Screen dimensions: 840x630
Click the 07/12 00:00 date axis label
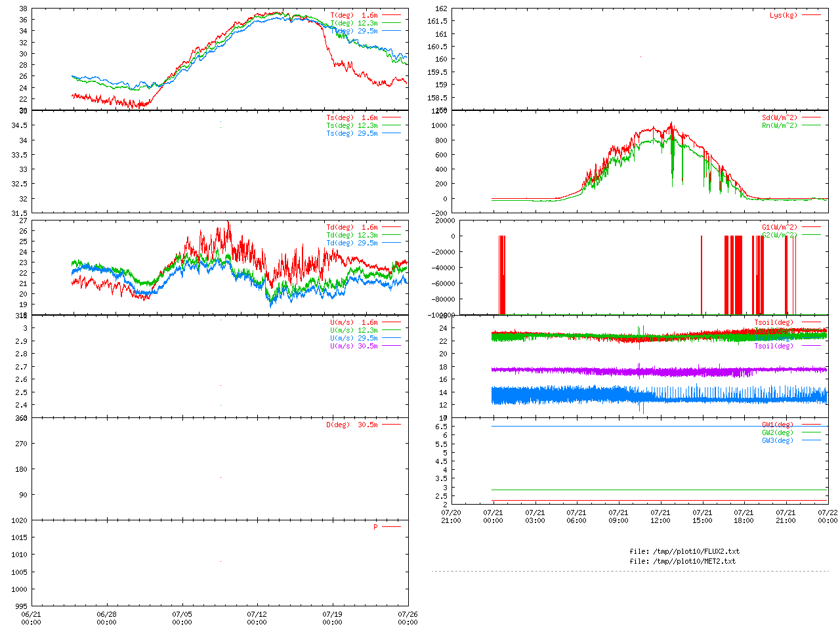click(257, 618)
